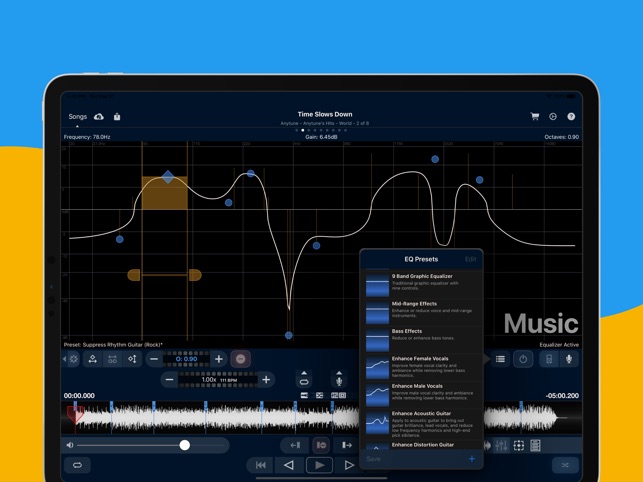Select the lowest EQ node at curve notch

pyautogui.click(x=289, y=335)
